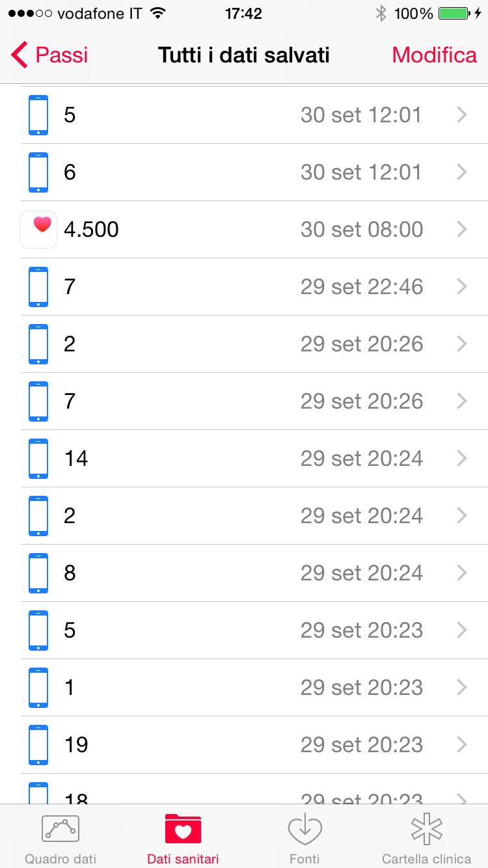Expand the 4.500 entry using its chevron
488x868 pixels.
462,229
